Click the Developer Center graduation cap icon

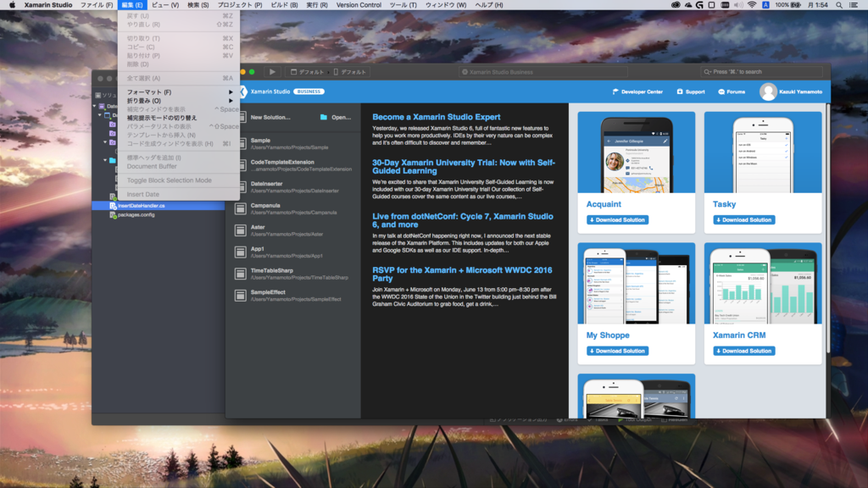[615, 91]
